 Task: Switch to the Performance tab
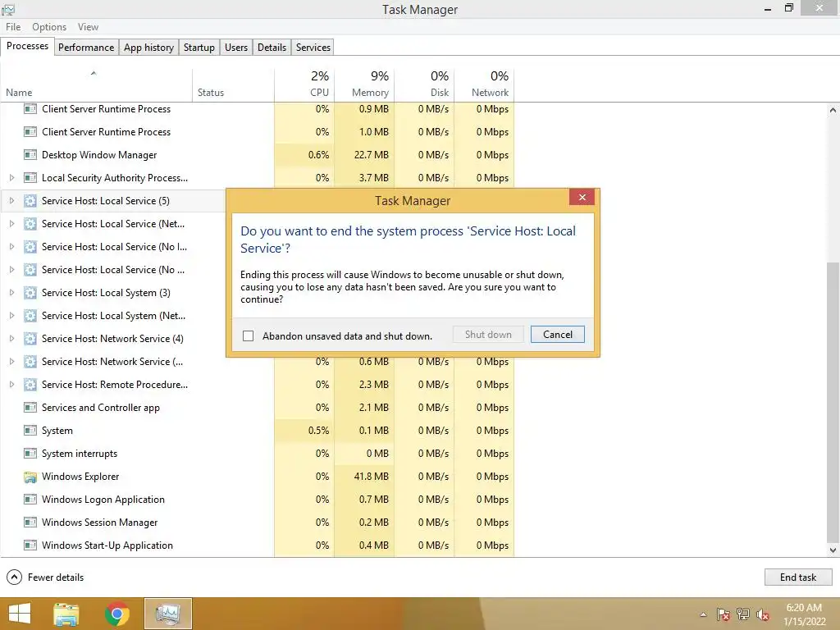pos(86,47)
